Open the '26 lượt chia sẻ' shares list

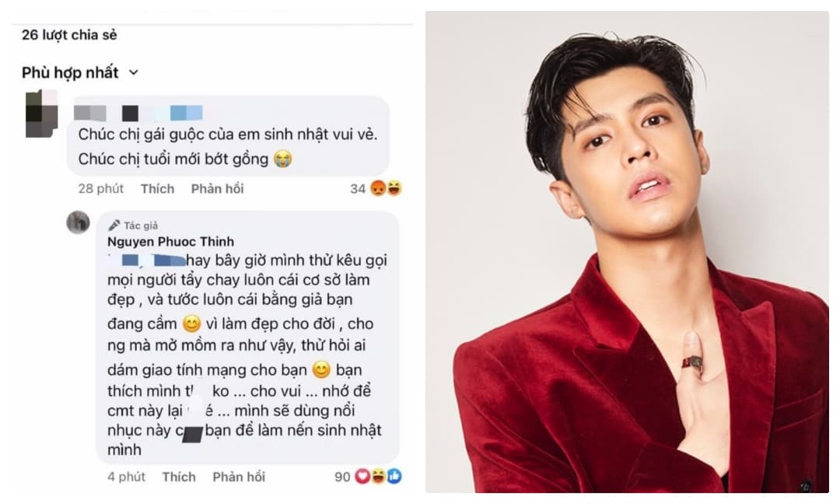(69, 35)
